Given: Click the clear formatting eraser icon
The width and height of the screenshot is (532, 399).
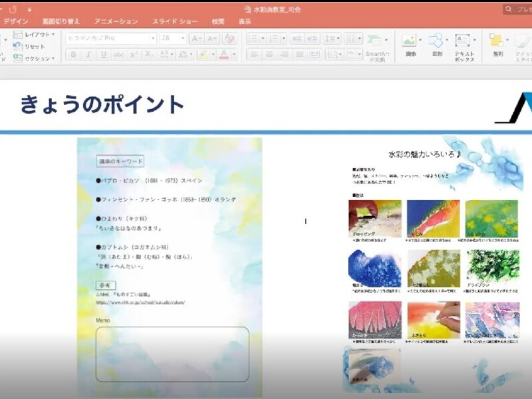Looking at the screenshot, I should (x=229, y=39).
